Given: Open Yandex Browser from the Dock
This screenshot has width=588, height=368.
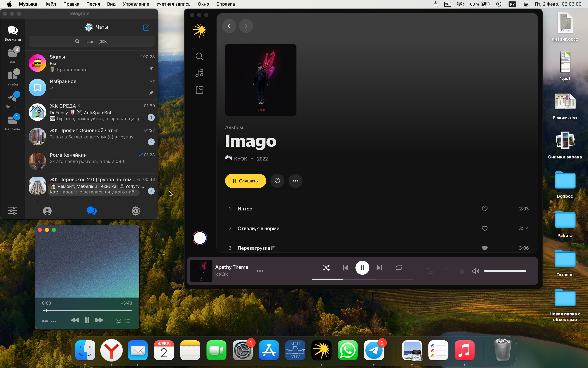Looking at the screenshot, I should (111, 350).
